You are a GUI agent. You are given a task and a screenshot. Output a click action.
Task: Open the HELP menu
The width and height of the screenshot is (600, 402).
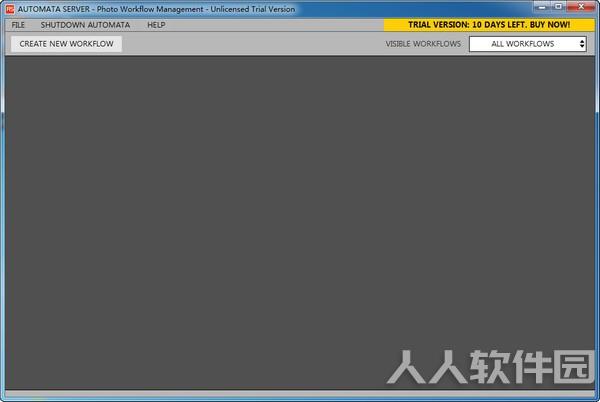point(156,25)
